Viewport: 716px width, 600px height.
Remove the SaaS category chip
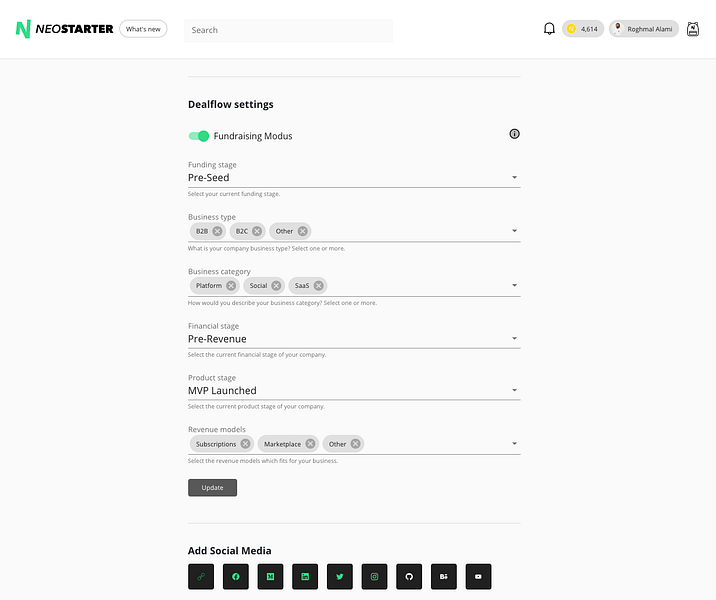pos(319,285)
